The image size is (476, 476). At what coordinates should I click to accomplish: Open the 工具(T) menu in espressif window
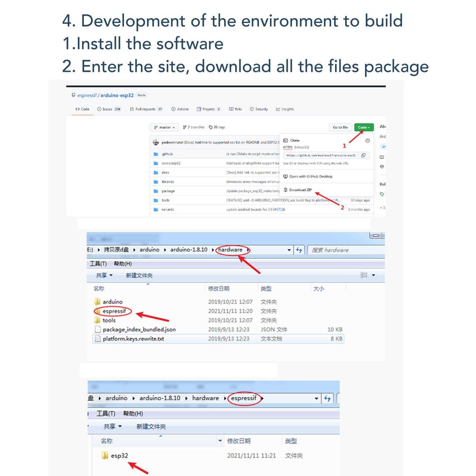point(106,414)
